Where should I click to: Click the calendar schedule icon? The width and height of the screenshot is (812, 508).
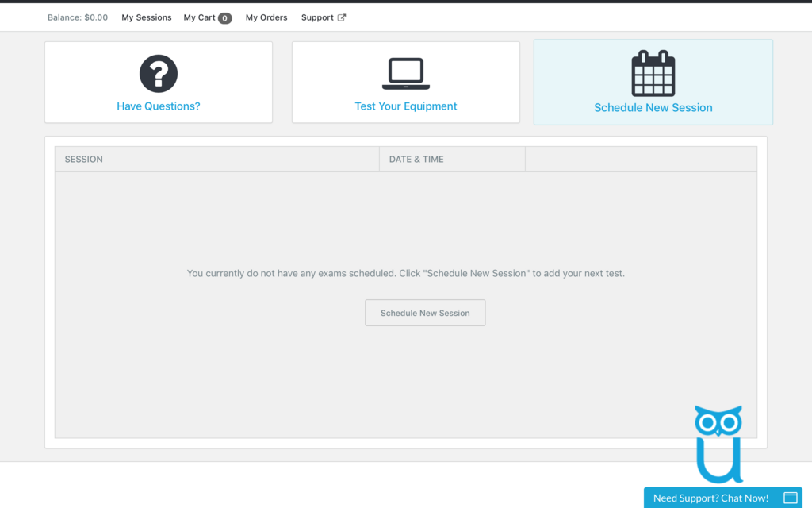653,73
